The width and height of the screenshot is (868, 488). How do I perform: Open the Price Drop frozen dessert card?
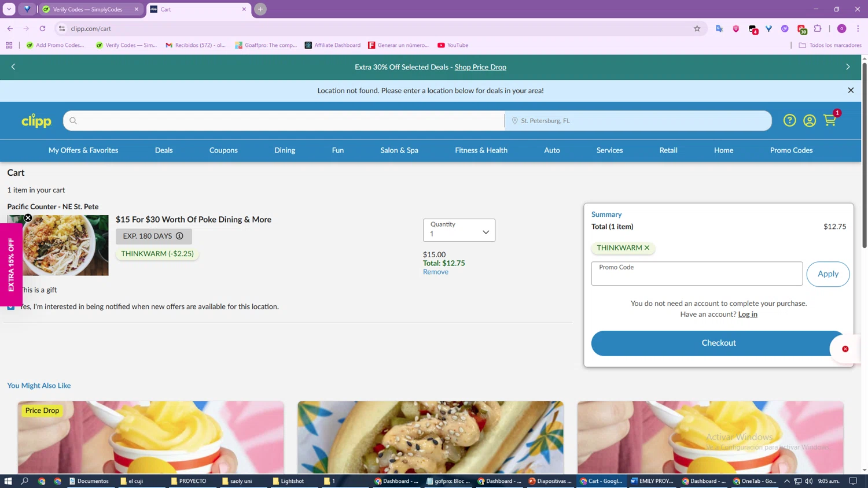(x=151, y=437)
